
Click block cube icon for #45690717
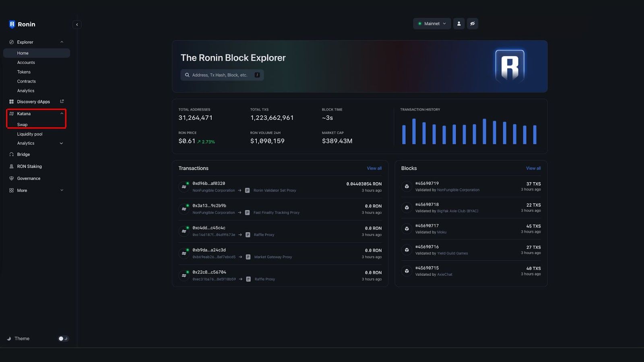click(407, 229)
